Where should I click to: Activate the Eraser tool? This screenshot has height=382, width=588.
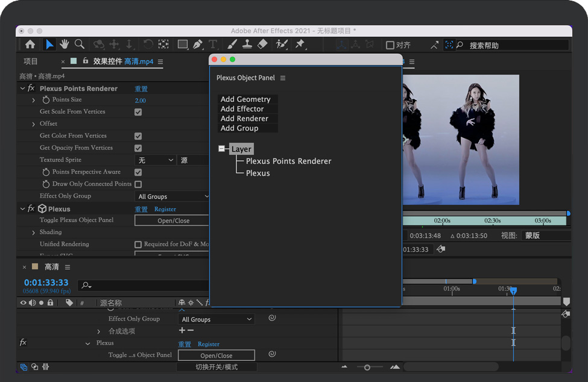262,45
